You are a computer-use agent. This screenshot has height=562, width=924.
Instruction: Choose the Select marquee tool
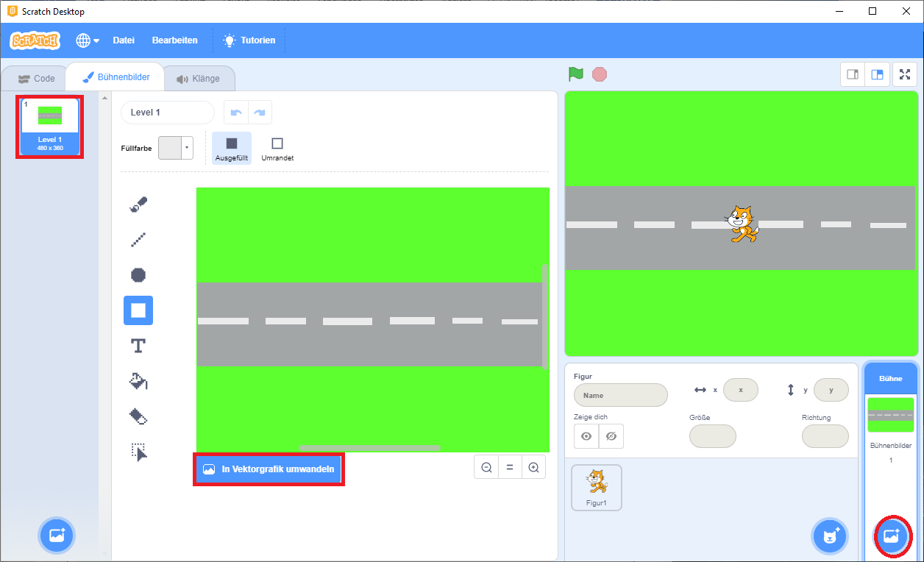tap(138, 452)
